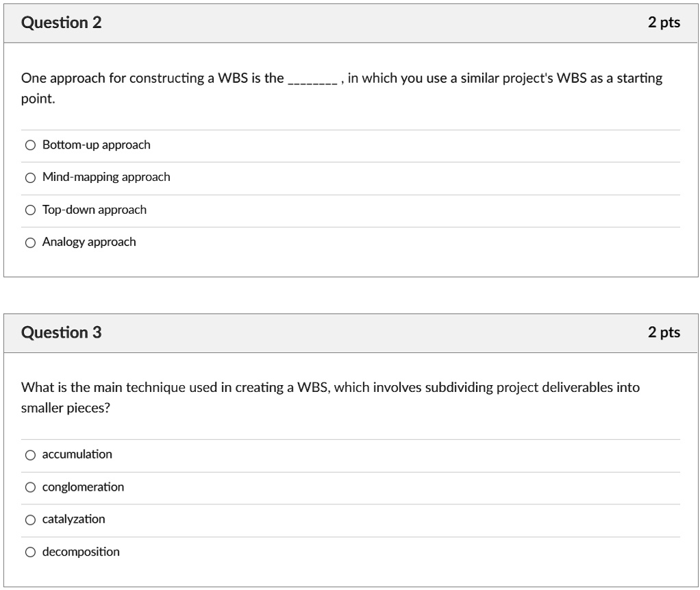Click the Bottom-up approach label text

(96, 145)
